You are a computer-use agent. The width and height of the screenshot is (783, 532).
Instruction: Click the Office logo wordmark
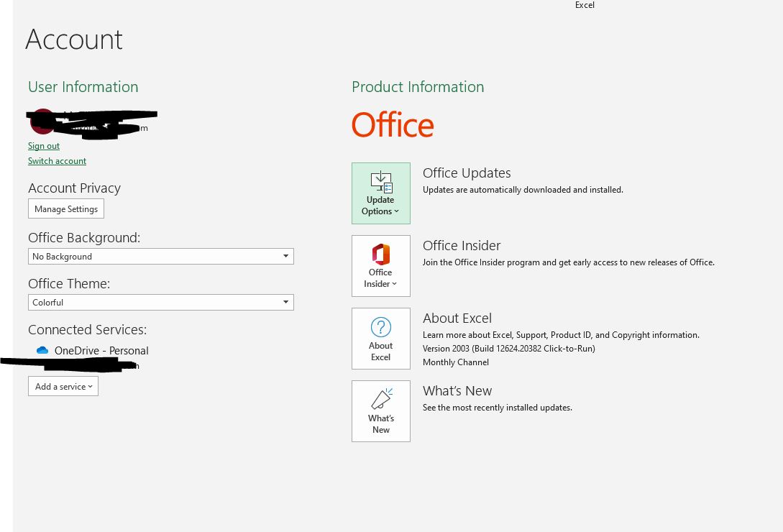[393, 125]
